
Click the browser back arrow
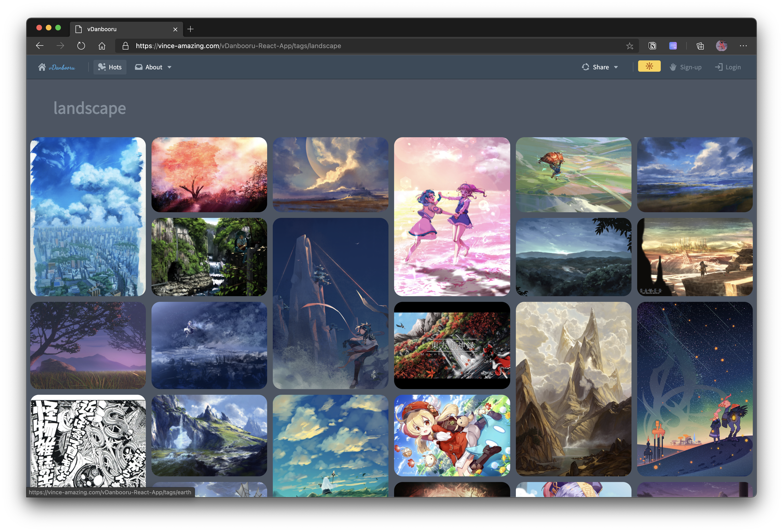(40, 46)
